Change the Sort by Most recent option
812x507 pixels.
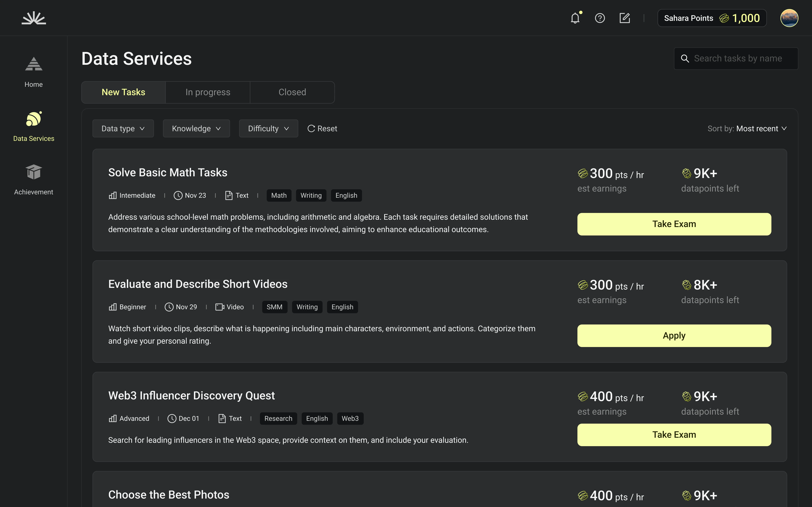click(x=761, y=129)
